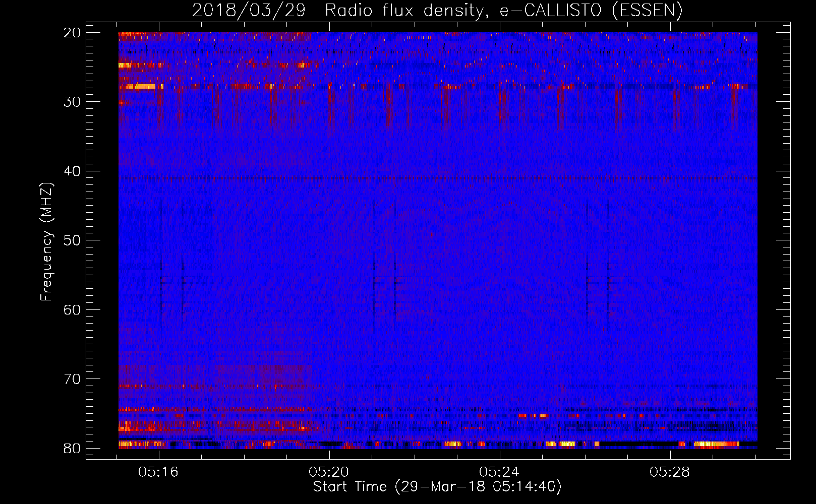Click the 05:24 time tick label
This screenshot has height=504, width=816.
click(499, 472)
